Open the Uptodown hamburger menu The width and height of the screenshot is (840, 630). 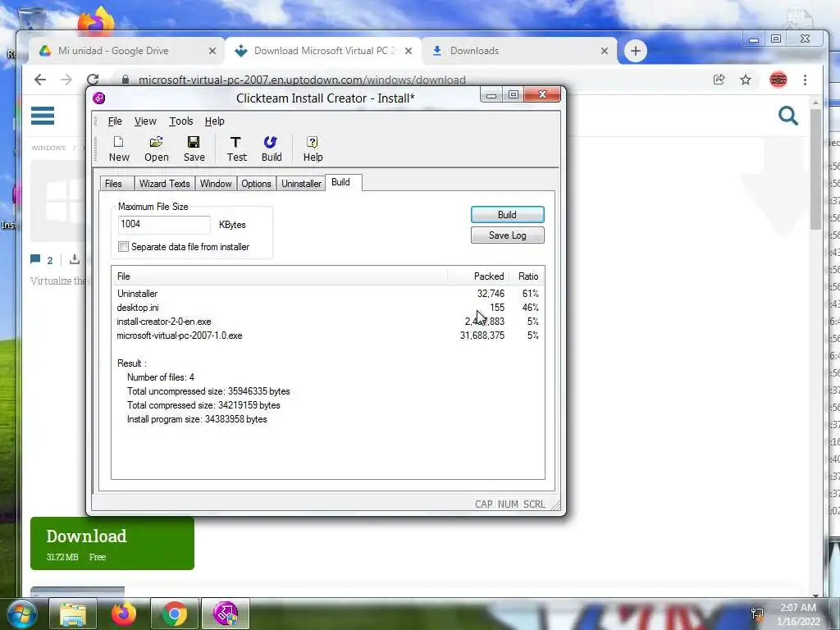[43, 115]
